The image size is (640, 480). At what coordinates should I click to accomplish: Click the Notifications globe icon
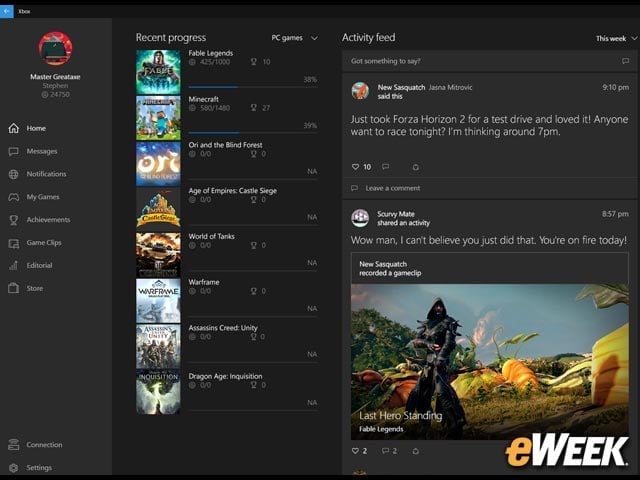click(13, 174)
